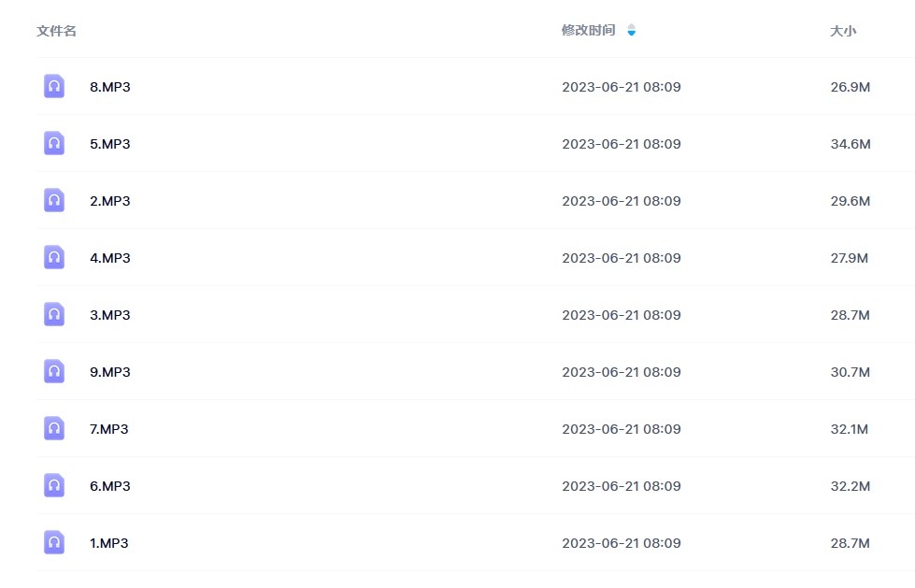915x588 pixels.
Task: Click the audio icon of 6.MP3
Action: (54, 485)
